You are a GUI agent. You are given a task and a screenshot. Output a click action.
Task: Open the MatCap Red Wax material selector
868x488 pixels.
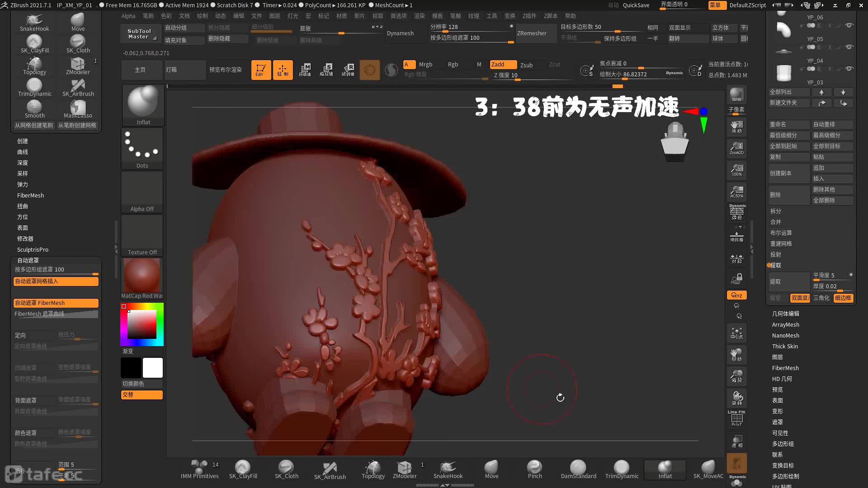point(142,278)
